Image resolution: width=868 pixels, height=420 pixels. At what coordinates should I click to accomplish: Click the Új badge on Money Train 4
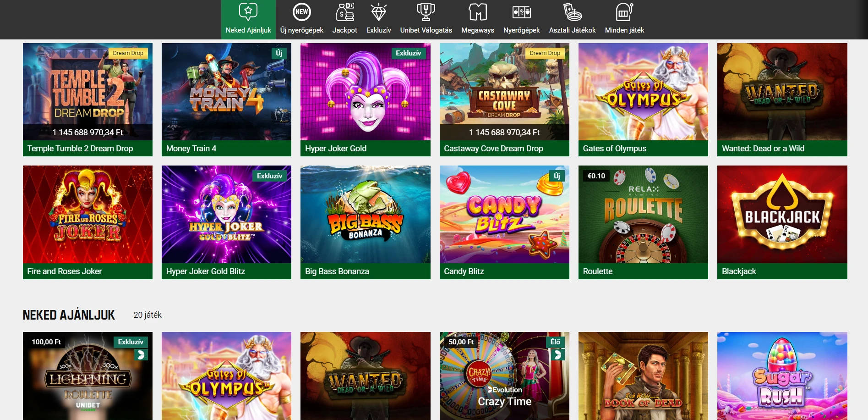(x=278, y=53)
